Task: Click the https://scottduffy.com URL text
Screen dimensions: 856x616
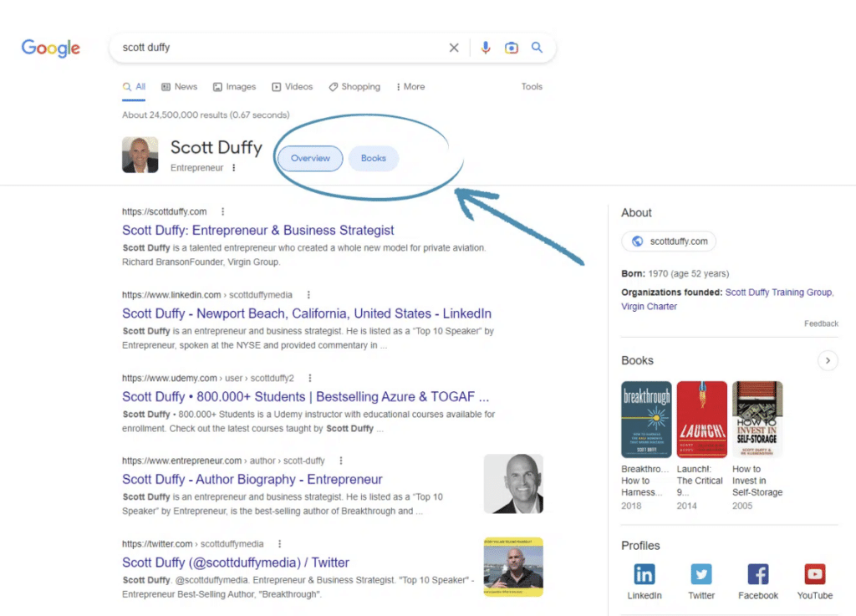Action: tap(165, 211)
